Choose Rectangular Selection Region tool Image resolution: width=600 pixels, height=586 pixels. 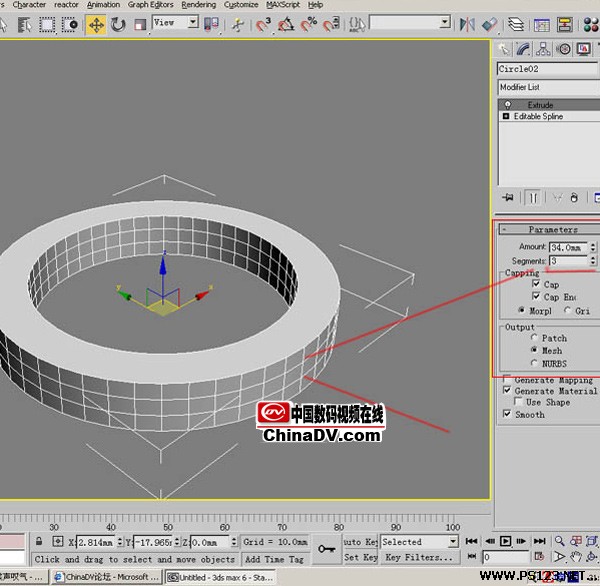(47, 25)
